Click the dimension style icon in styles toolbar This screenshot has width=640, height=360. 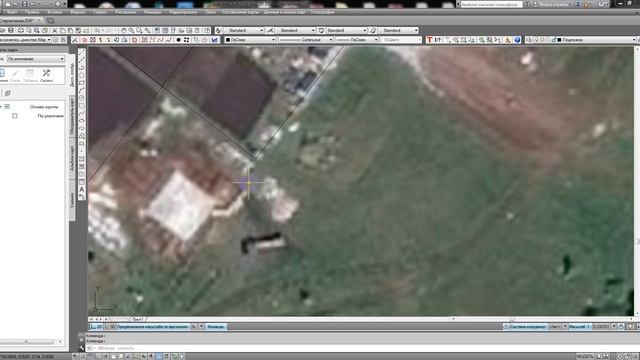click(270, 31)
